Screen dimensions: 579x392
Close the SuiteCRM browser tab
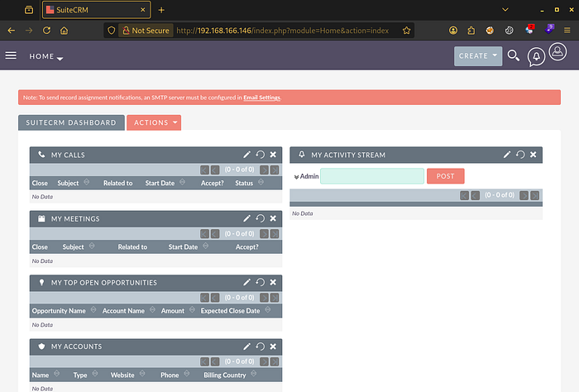pyautogui.click(x=142, y=10)
